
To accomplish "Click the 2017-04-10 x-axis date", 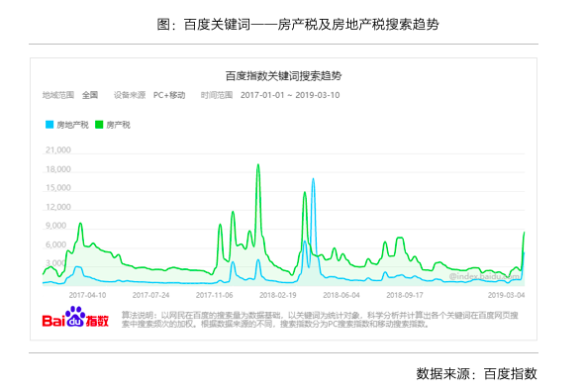I will click(87, 295).
